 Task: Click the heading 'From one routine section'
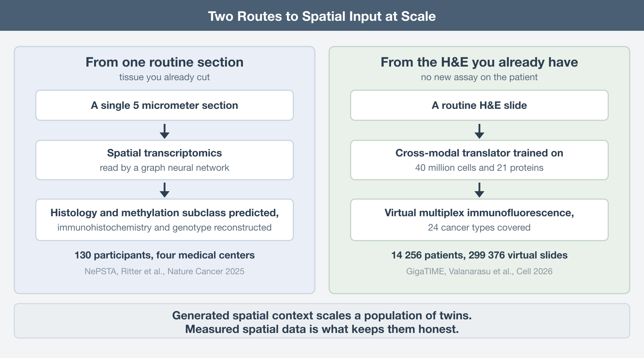165,62
